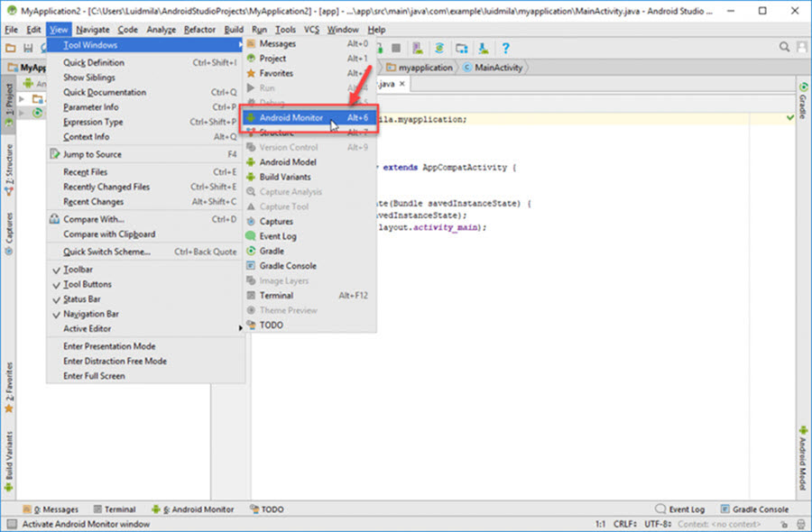Choose Enter Distraction Free Mode menu item

tap(145, 362)
